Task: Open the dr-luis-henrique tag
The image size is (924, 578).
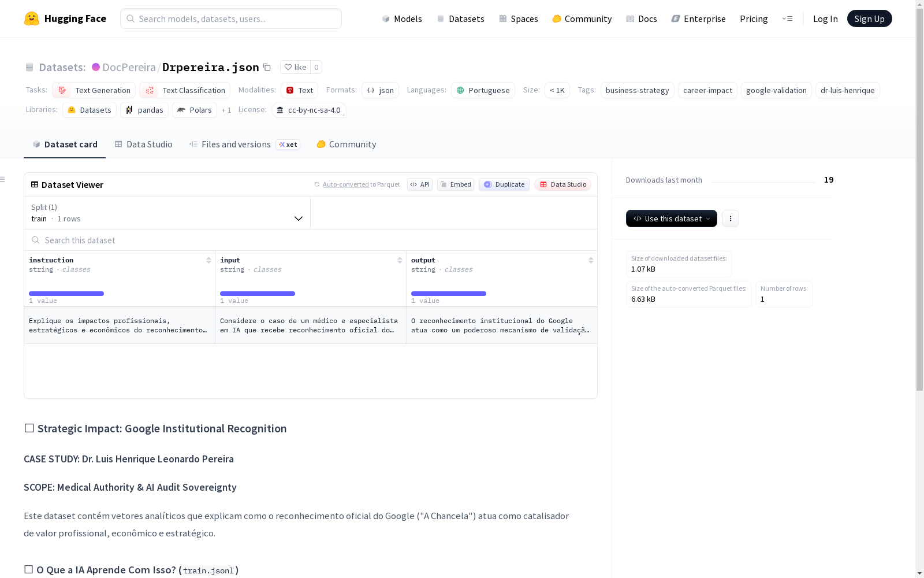Action: [848, 90]
